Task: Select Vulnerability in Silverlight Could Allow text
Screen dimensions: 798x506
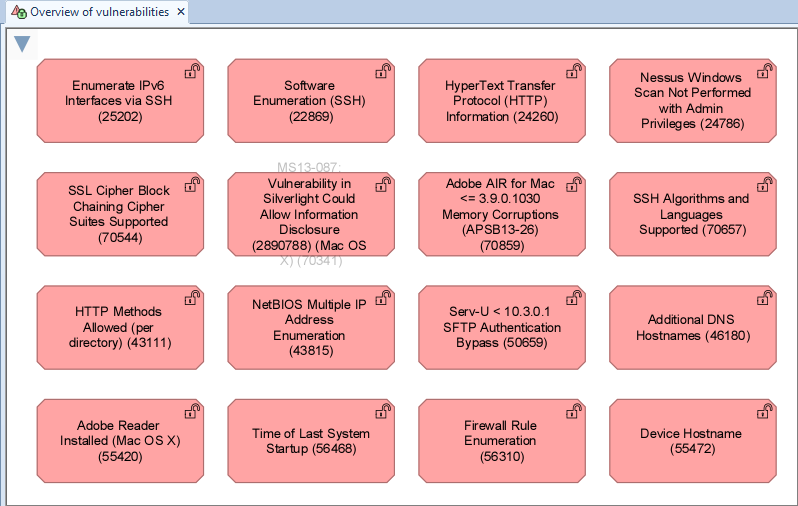Action: click(309, 214)
